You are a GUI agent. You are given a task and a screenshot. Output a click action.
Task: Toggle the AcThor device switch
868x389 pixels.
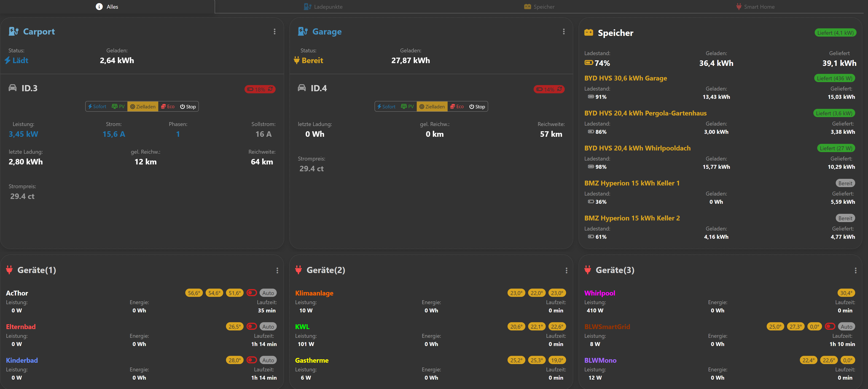(251, 293)
